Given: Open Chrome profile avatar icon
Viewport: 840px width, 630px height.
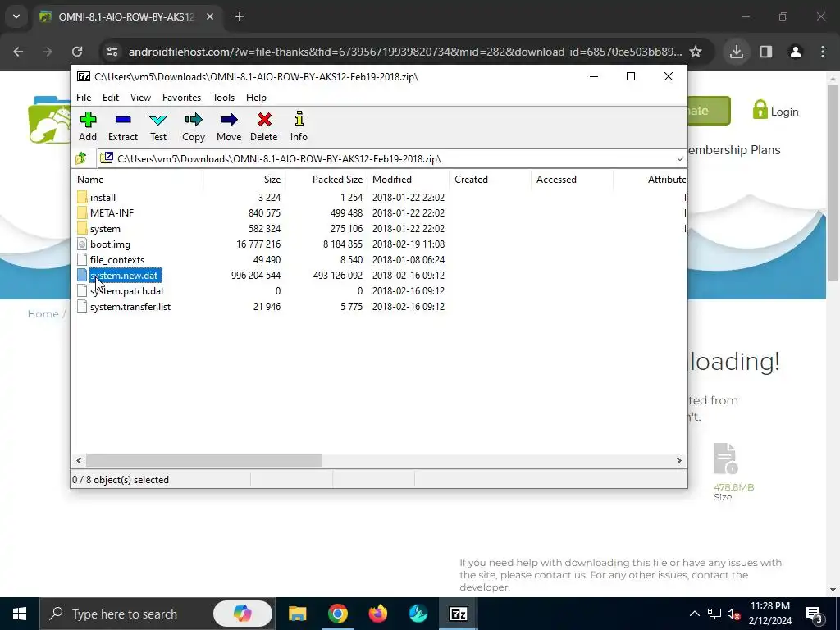Looking at the screenshot, I should click(x=796, y=52).
